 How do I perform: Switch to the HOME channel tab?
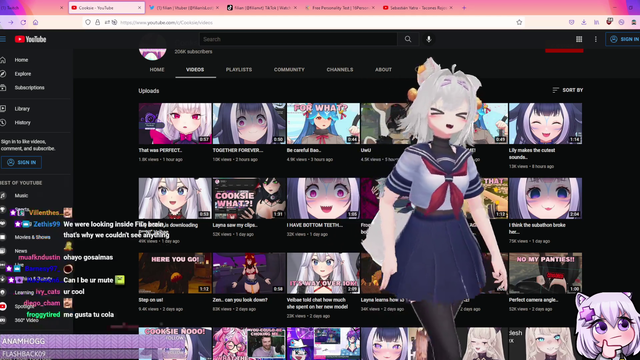pyautogui.click(x=157, y=70)
